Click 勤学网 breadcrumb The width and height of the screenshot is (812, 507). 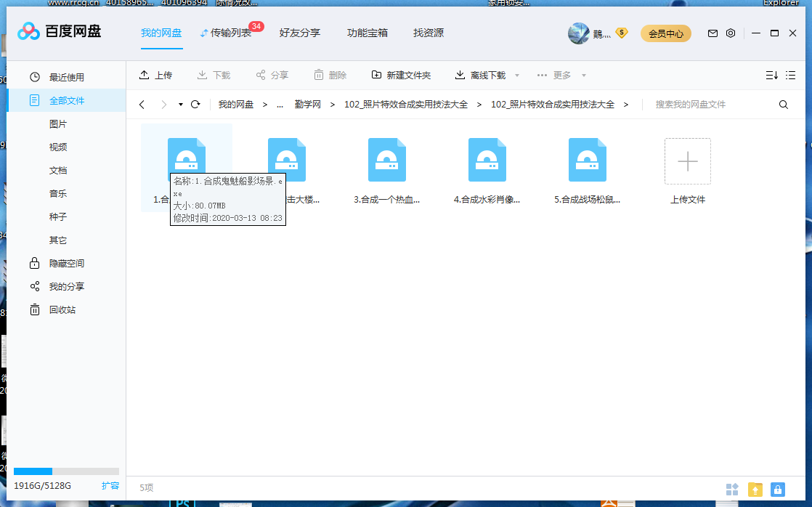click(308, 105)
